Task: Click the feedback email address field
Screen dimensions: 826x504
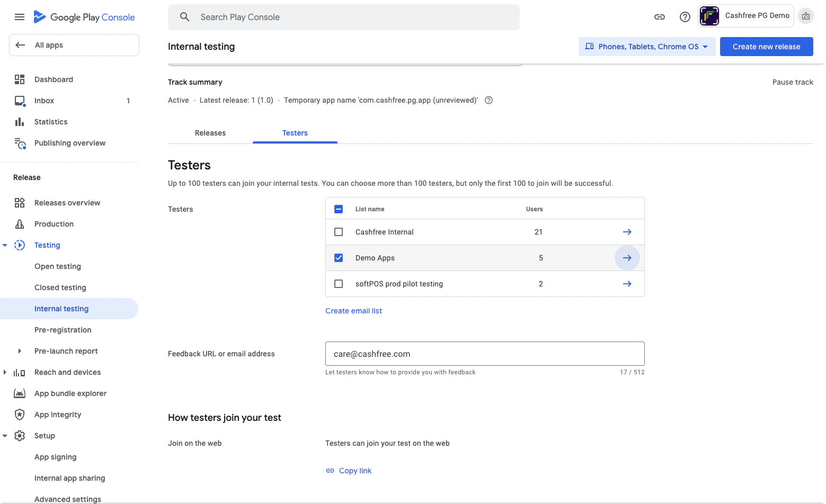Action: (484, 354)
